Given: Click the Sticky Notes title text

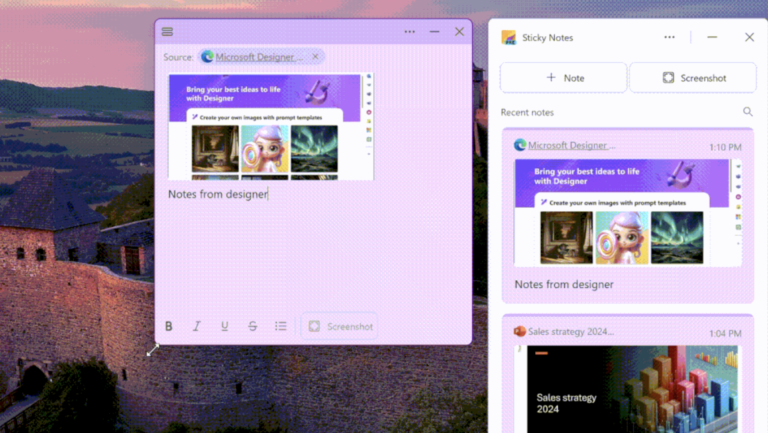Looking at the screenshot, I should (x=548, y=38).
